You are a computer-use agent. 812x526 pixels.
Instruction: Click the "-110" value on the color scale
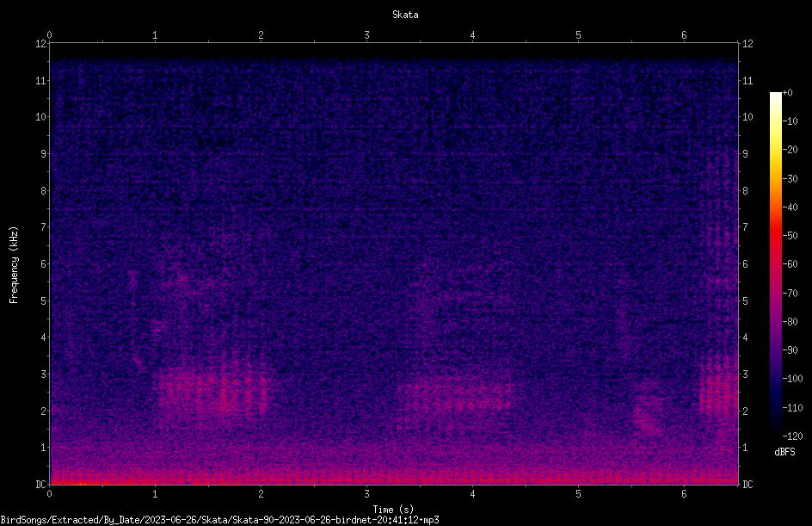coord(792,408)
